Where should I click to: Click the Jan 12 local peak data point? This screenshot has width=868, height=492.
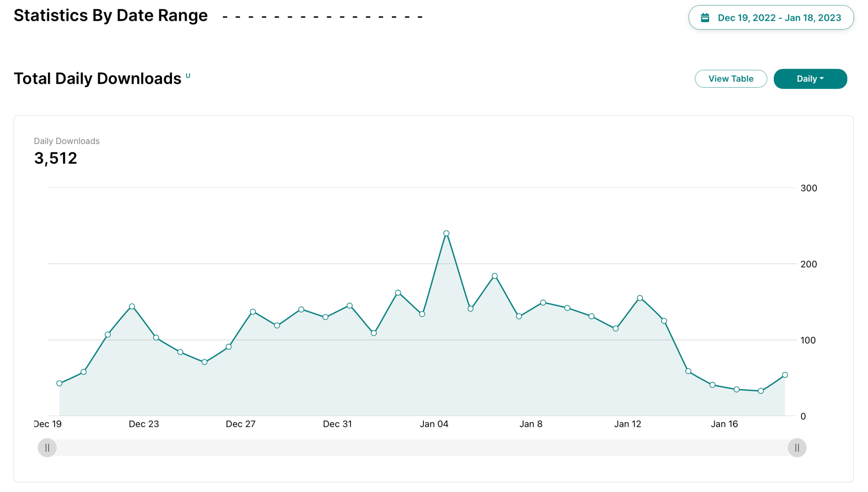pyautogui.click(x=640, y=298)
